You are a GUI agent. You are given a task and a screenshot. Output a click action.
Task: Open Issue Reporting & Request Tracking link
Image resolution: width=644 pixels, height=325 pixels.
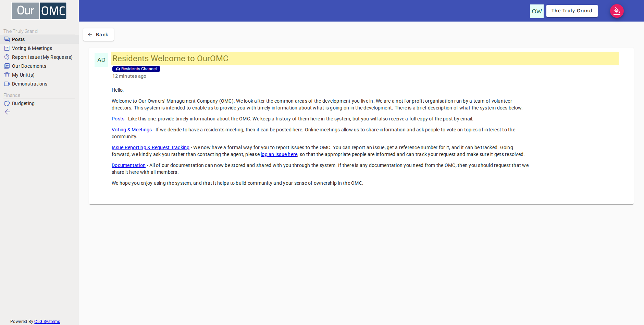(150, 147)
